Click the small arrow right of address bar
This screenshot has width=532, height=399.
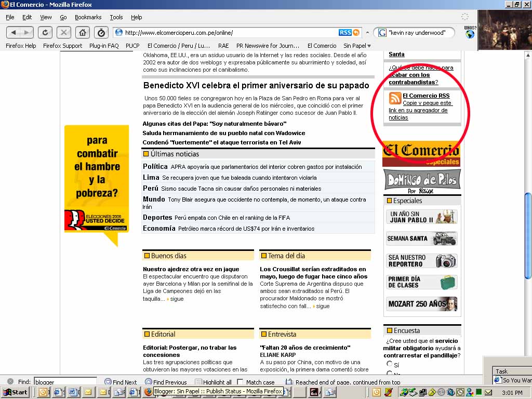pos(367,33)
